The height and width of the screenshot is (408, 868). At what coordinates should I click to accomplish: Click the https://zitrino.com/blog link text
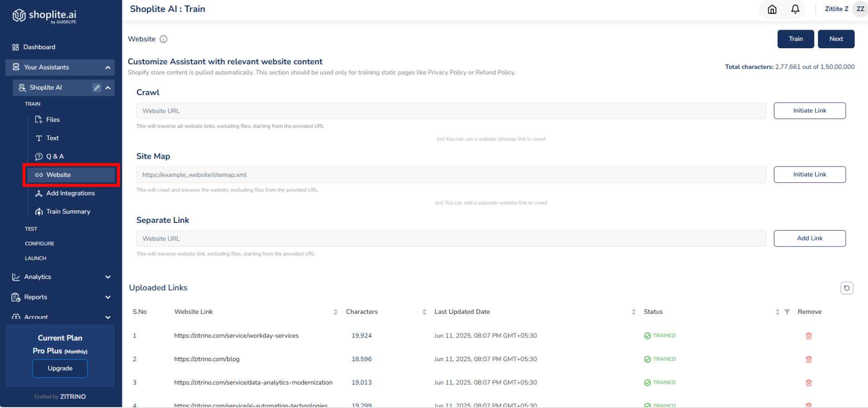tap(207, 359)
